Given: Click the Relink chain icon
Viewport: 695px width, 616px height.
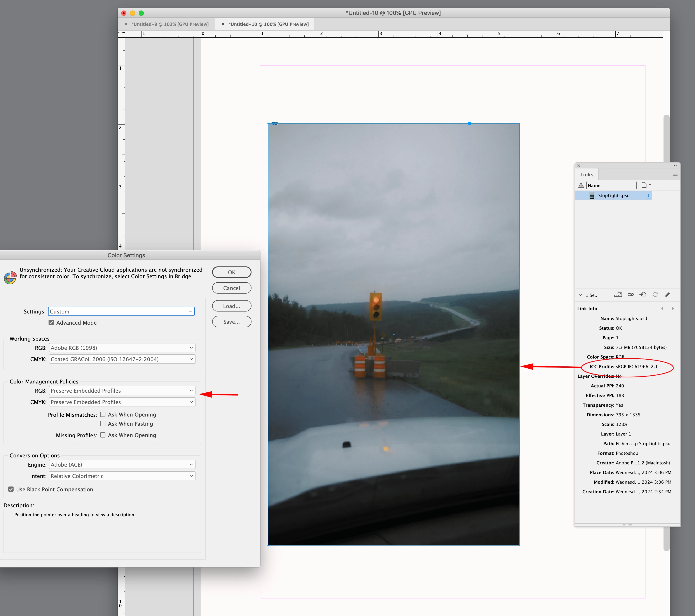Looking at the screenshot, I should pyautogui.click(x=630, y=295).
